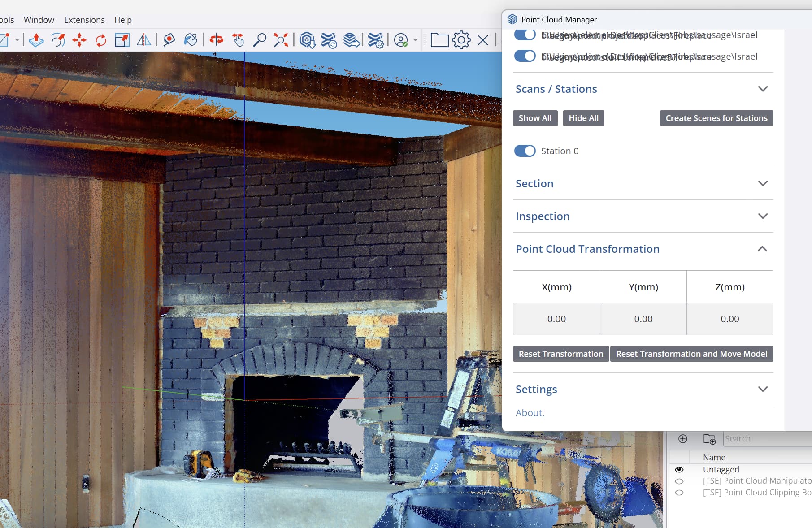
Task: Expand the Inspection section
Action: (x=763, y=216)
